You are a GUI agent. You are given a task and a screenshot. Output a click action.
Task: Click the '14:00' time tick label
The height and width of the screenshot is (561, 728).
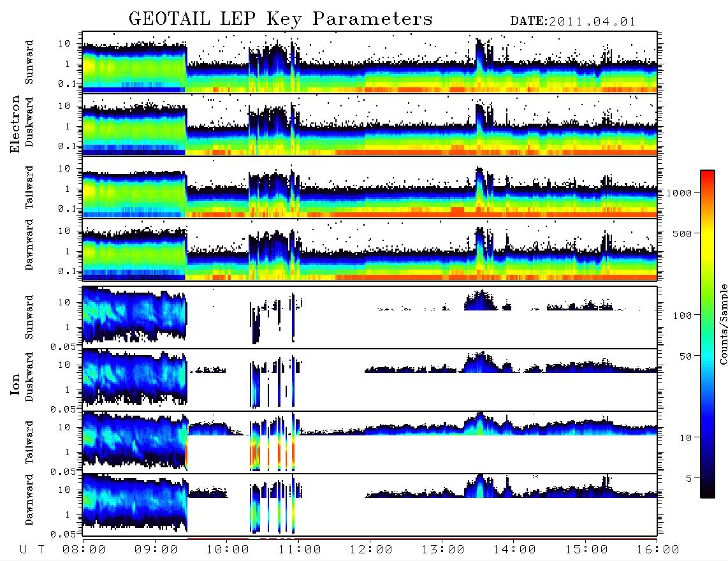(514, 550)
